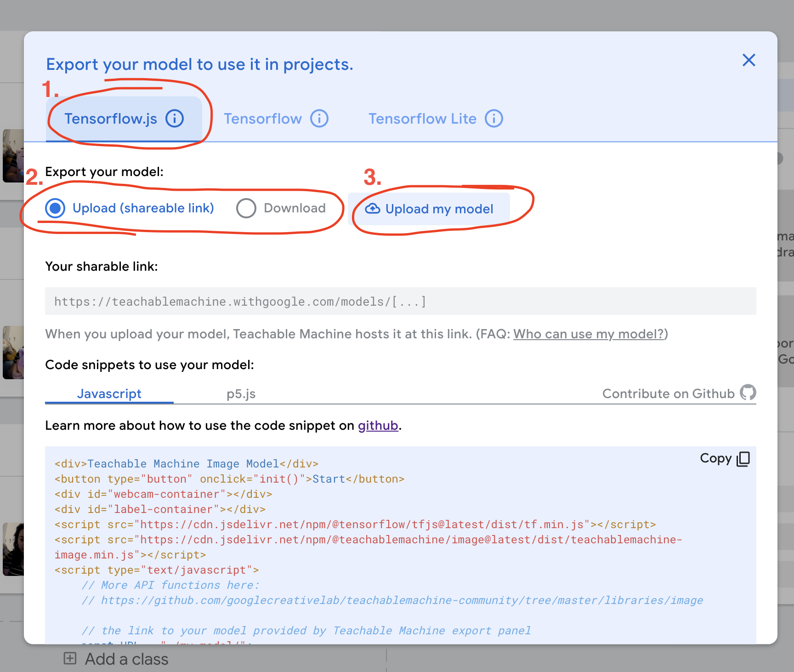Click the cloud upload icon
The height and width of the screenshot is (672, 794).
coord(373,209)
